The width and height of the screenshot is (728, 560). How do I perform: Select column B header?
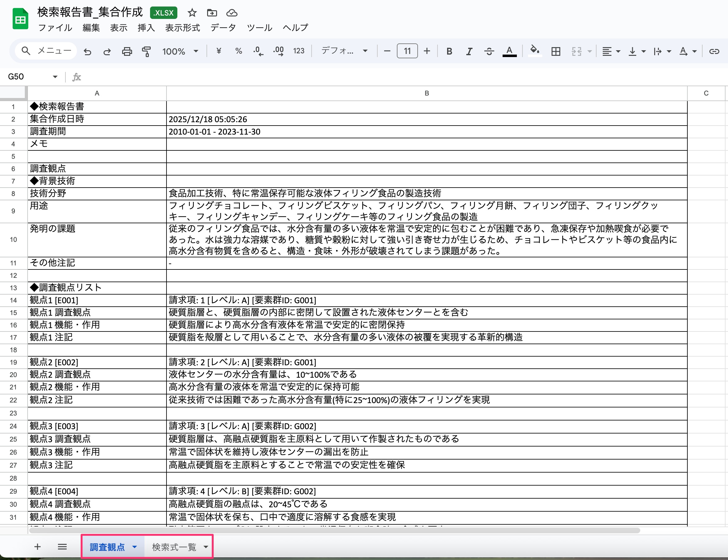click(x=427, y=93)
